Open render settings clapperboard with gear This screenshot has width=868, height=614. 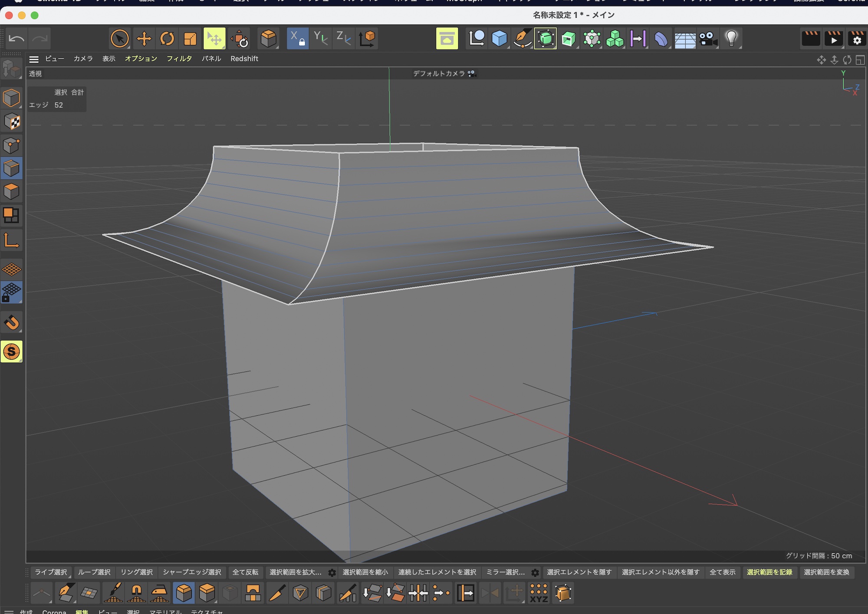[857, 39]
